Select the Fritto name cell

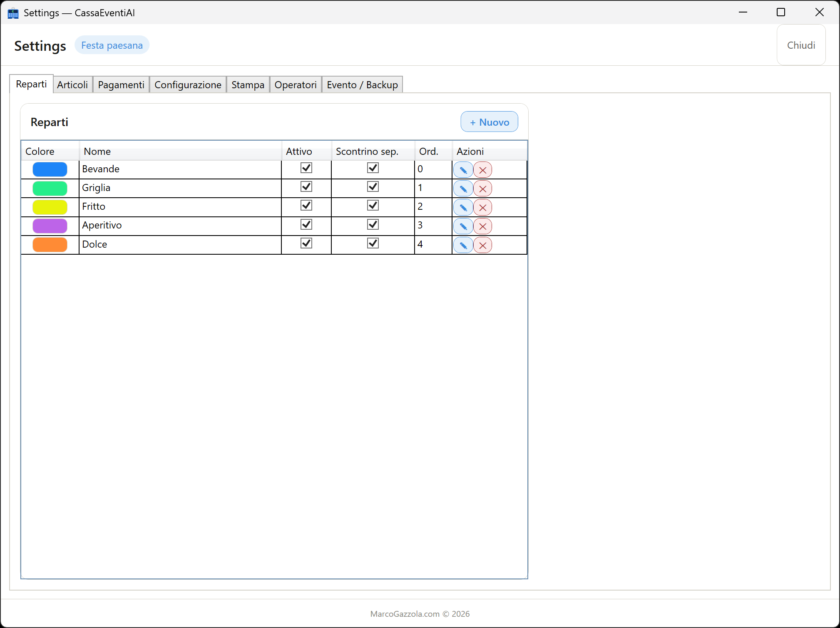click(180, 207)
